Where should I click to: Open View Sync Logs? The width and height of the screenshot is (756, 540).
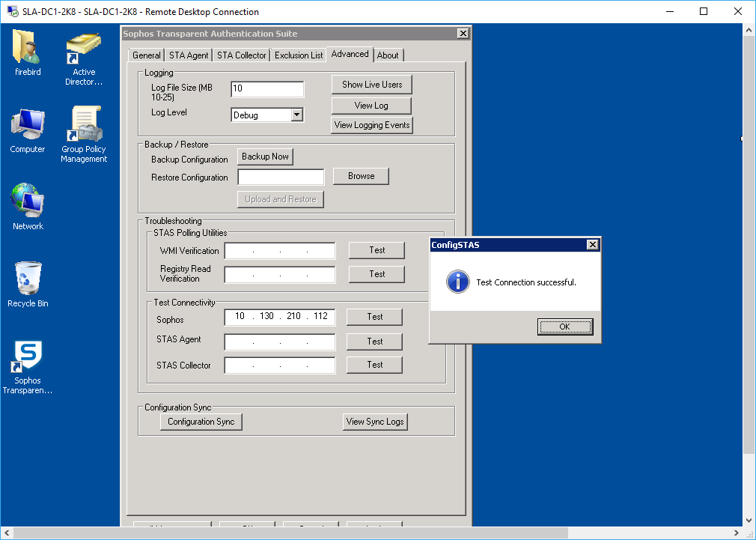click(374, 422)
